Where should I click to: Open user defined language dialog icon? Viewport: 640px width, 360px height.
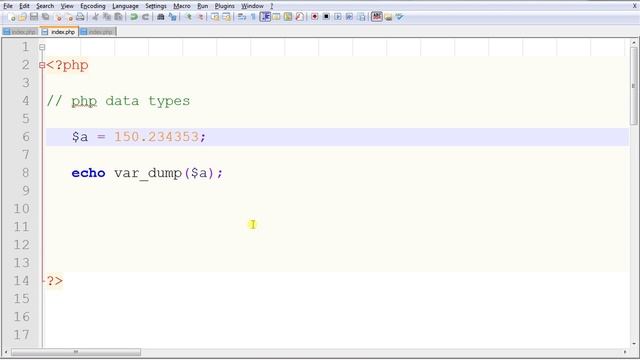coord(276,17)
